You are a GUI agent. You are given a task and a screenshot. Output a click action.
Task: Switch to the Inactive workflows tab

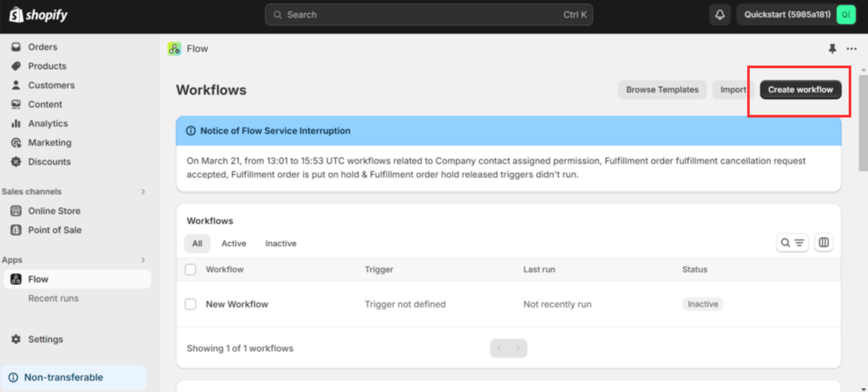click(x=281, y=244)
